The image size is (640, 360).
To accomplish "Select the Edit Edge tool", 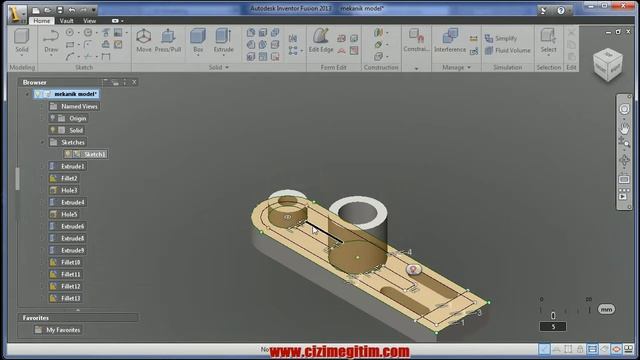I will coord(321,41).
